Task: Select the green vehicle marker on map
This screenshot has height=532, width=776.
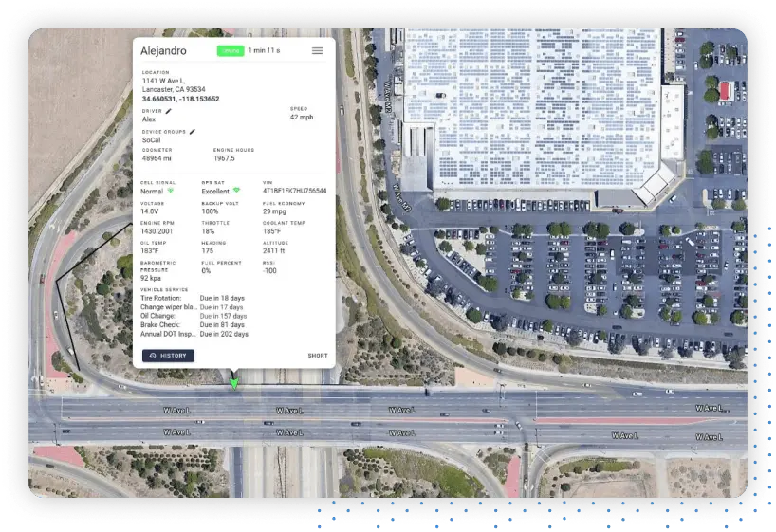Action: [x=234, y=383]
